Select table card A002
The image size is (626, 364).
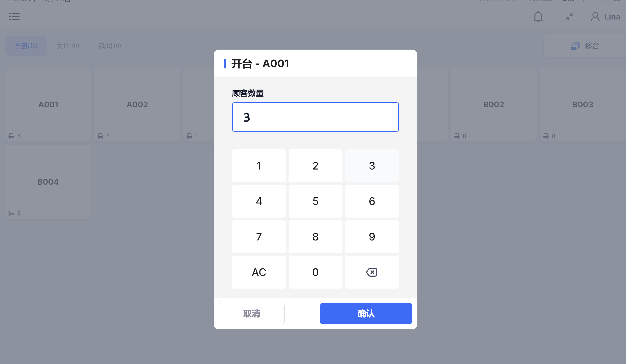137,104
